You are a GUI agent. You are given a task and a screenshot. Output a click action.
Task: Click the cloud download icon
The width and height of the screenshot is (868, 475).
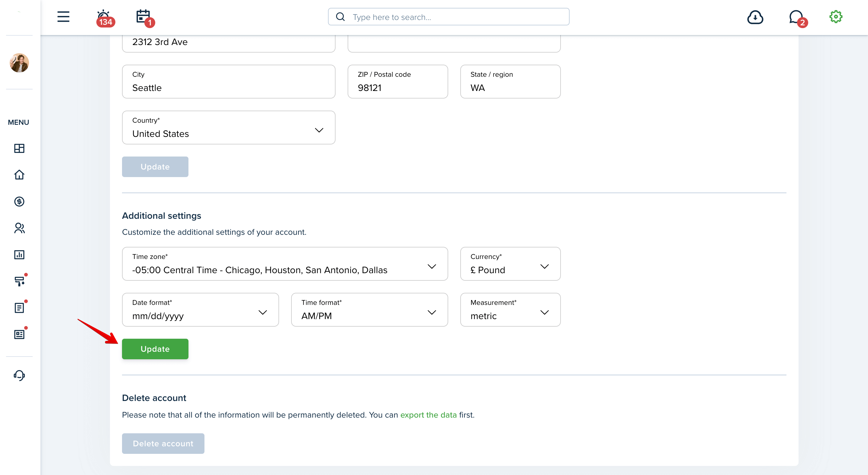coord(755,17)
